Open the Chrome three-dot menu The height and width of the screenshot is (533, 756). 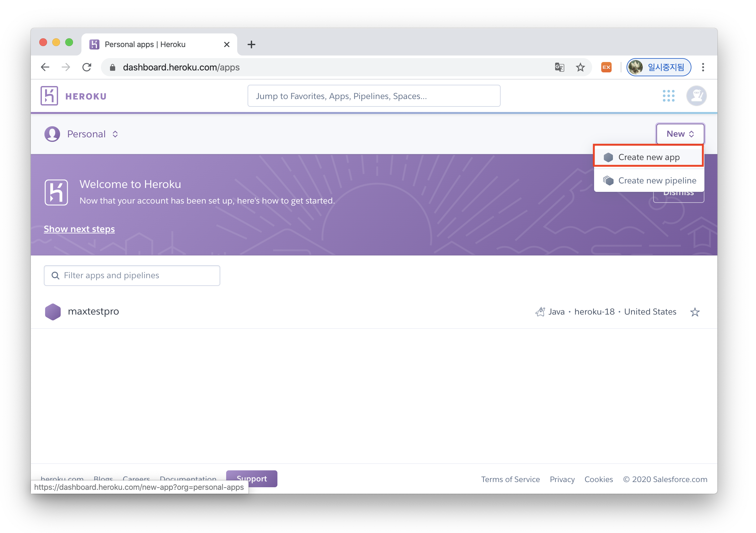[703, 68]
